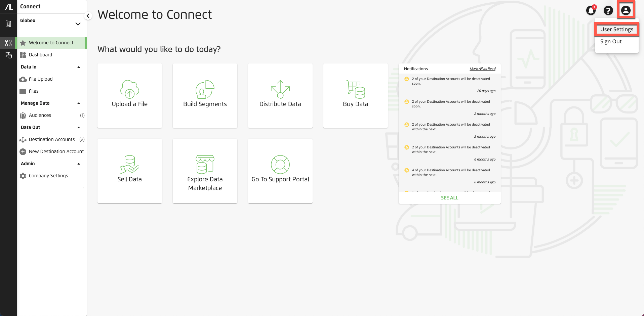Collapse the sidebar with the chevron button
Viewport: 644px width, 316px height.
pyautogui.click(x=88, y=16)
